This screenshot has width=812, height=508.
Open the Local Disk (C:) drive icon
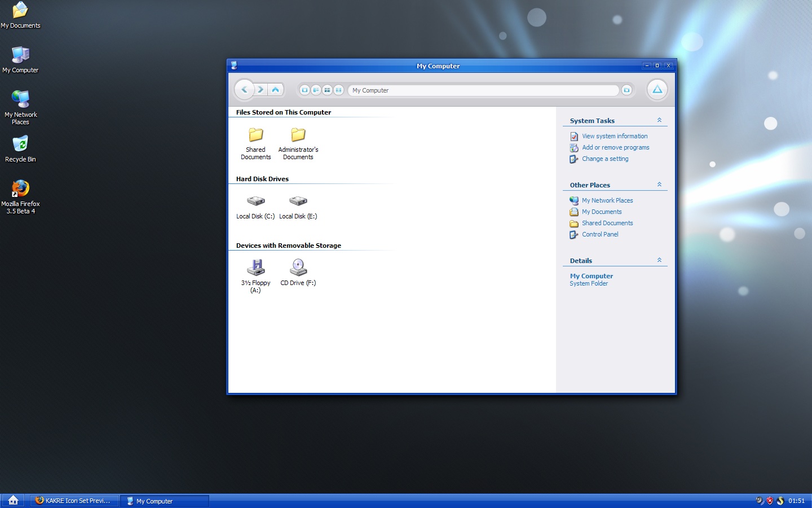(255, 202)
